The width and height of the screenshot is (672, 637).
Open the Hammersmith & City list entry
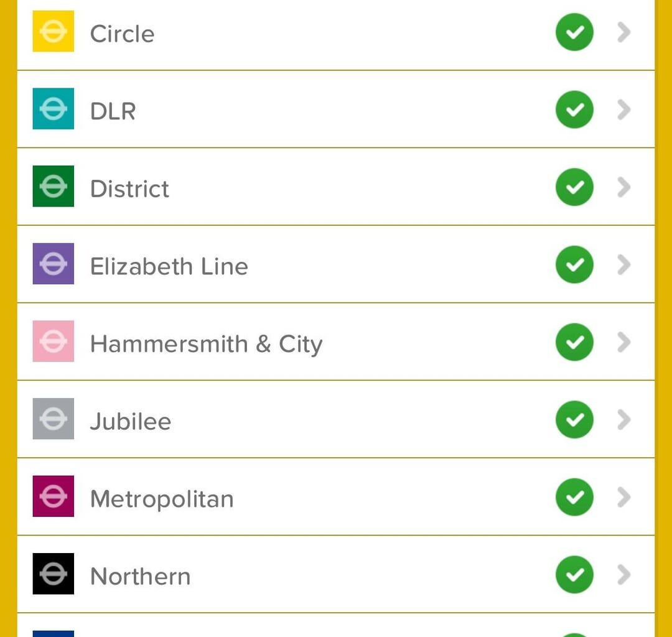pyautogui.click(x=336, y=342)
